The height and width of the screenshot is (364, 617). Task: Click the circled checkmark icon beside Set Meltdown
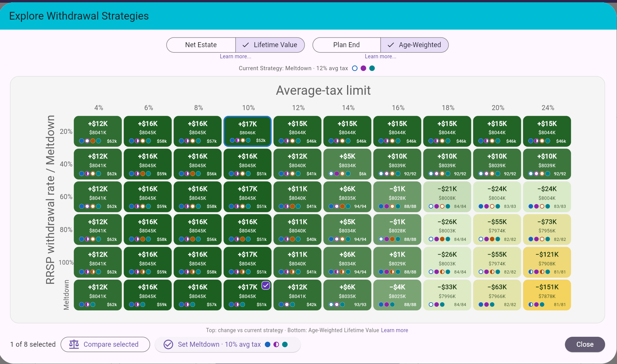[x=168, y=344]
